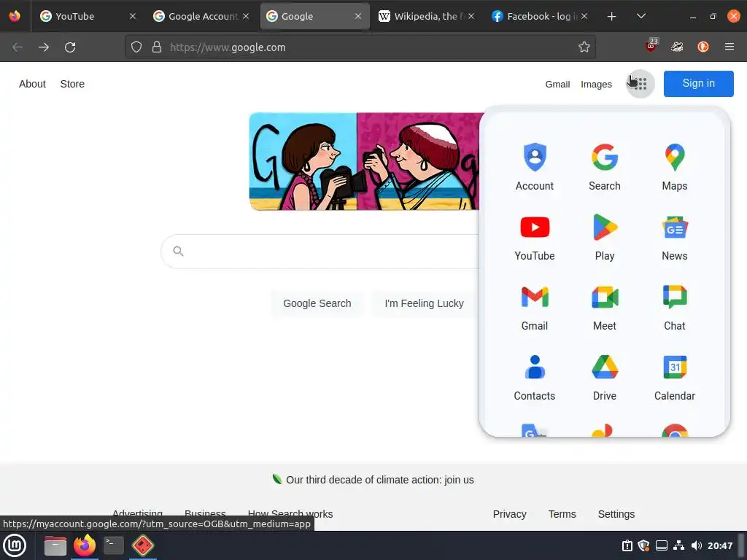Open Gmail icon in the apps grid
Image resolution: width=747 pixels, height=560 pixels.
[534, 307]
